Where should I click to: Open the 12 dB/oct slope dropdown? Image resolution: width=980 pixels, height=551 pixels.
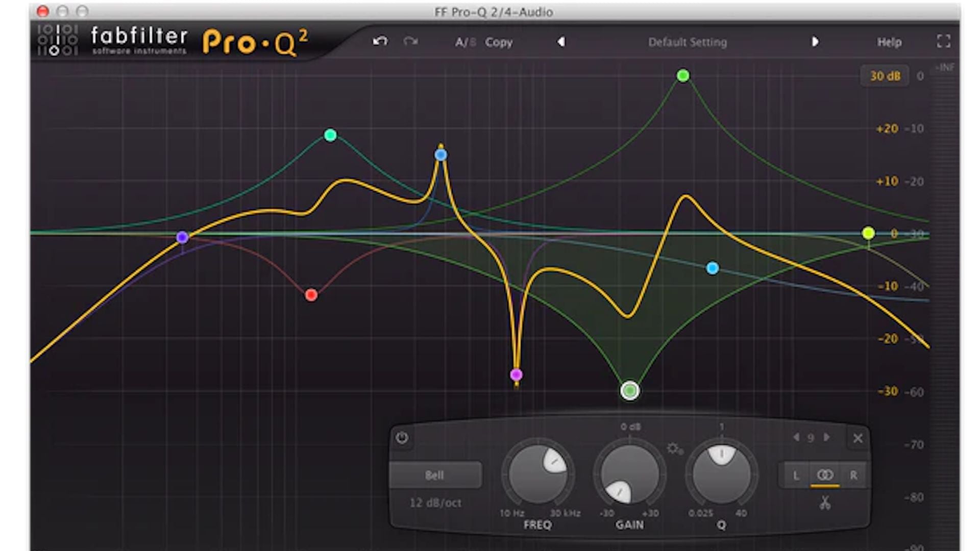click(x=435, y=503)
